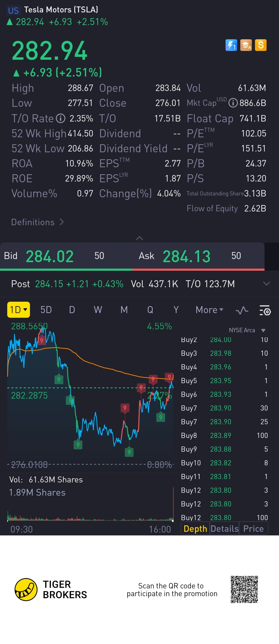
Task: Open chart settings list-eye icon
Action: click(x=265, y=310)
